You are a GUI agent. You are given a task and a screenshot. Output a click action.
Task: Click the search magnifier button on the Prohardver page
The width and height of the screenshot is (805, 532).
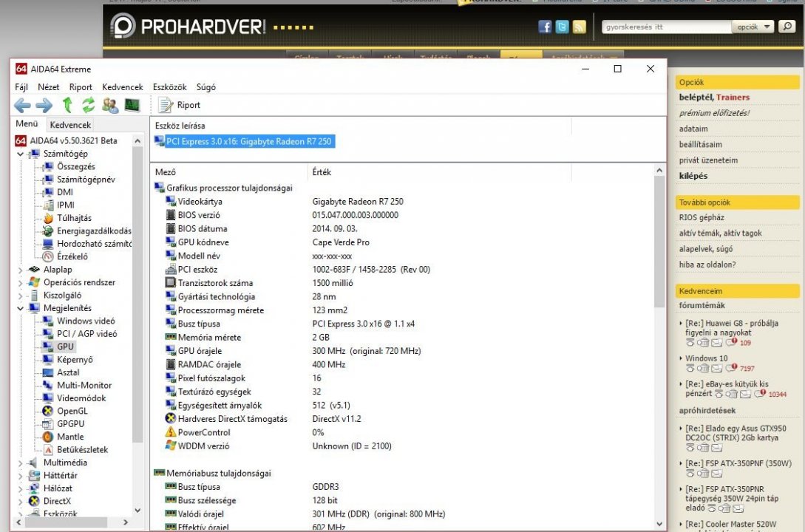(787, 26)
